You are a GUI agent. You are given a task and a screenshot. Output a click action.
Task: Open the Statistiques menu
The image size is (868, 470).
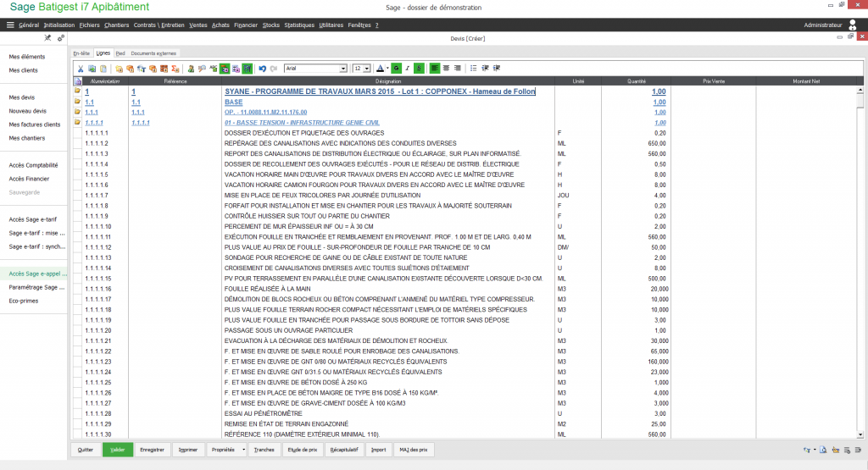[299, 25]
